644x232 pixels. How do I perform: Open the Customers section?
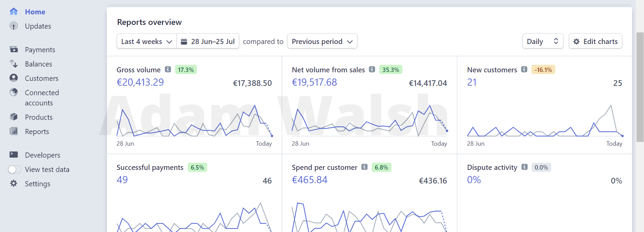pyautogui.click(x=42, y=78)
